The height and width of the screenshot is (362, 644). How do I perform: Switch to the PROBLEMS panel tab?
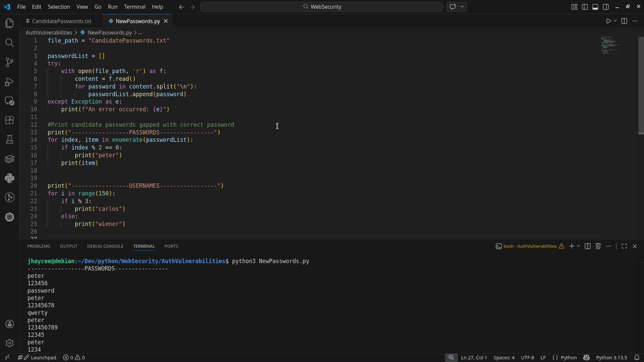click(x=39, y=246)
